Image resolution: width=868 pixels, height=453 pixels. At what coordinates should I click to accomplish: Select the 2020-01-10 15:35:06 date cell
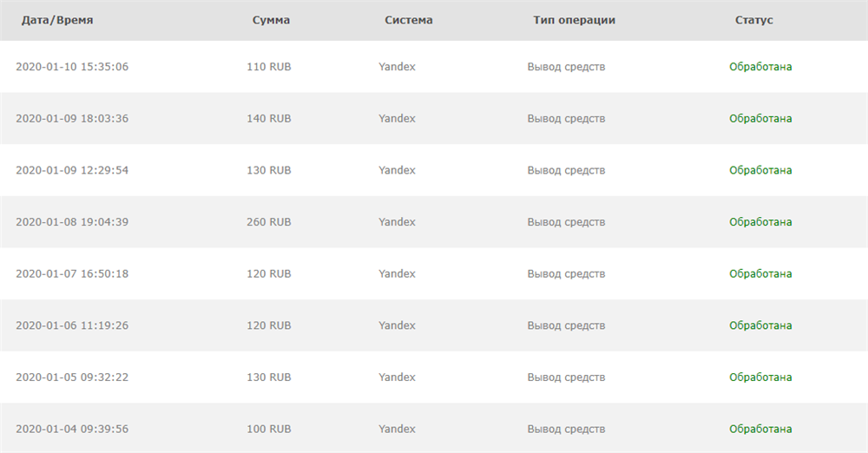pyautogui.click(x=72, y=67)
